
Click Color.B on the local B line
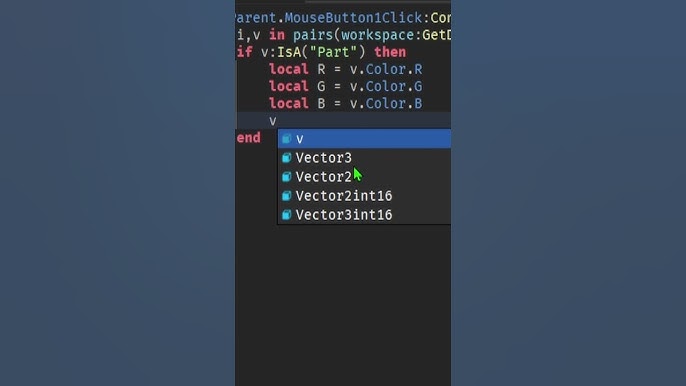(394, 103)
